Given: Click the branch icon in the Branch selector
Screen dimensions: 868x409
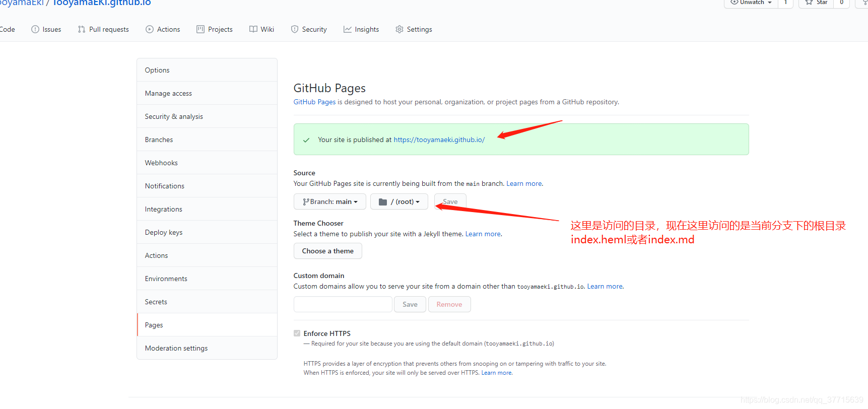Looking at the screenshot, I should point(306,201).
